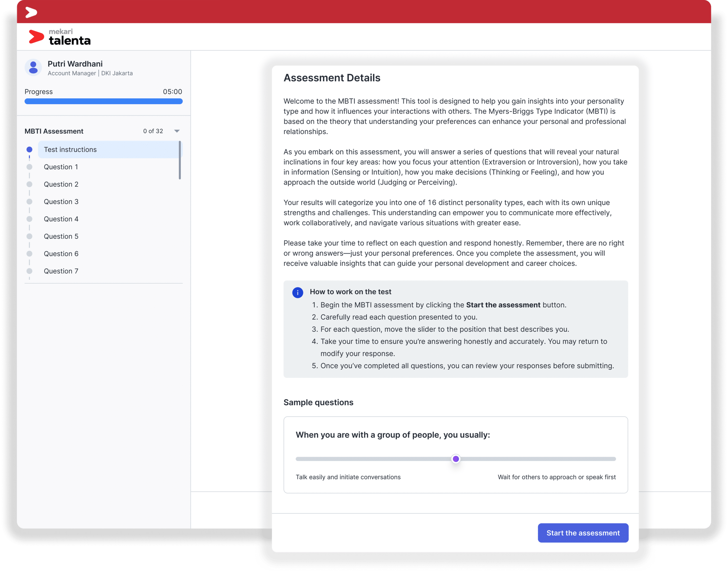The height and width of the screenshot is (571, 728).
Task: Click the Question 1 step dot
Action: click(29, 167)
